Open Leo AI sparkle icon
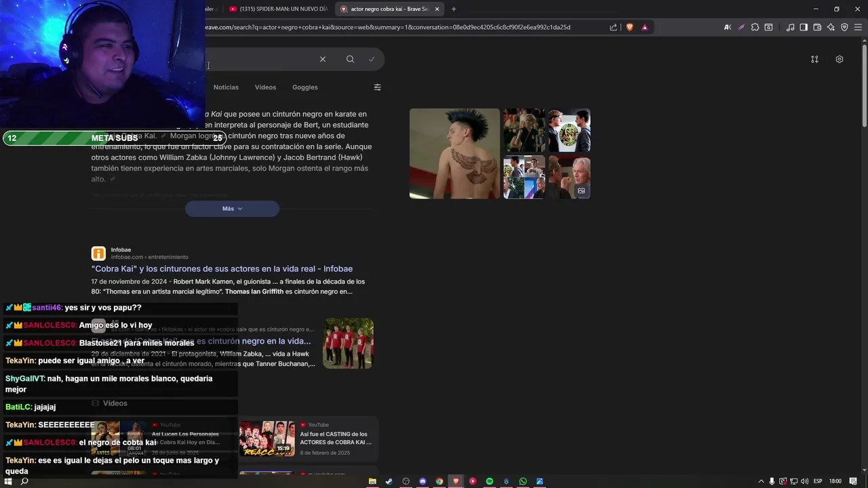868x488 pixels. (831, 27)
